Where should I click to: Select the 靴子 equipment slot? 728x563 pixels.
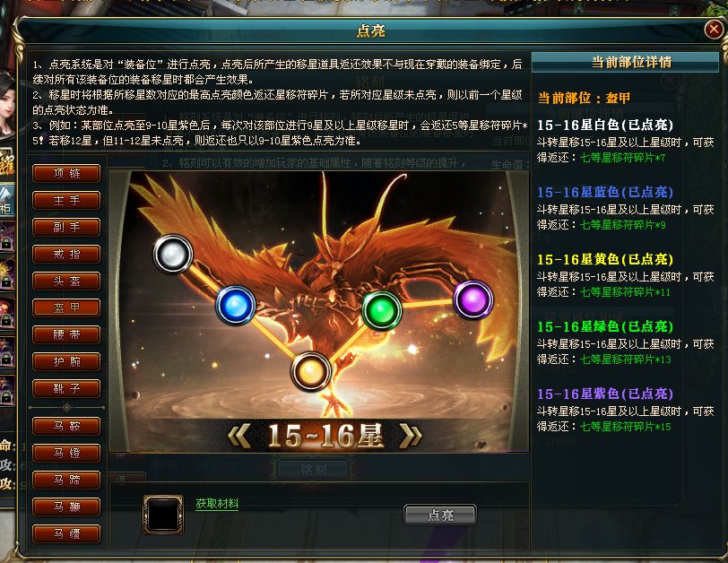coord(66,389)
